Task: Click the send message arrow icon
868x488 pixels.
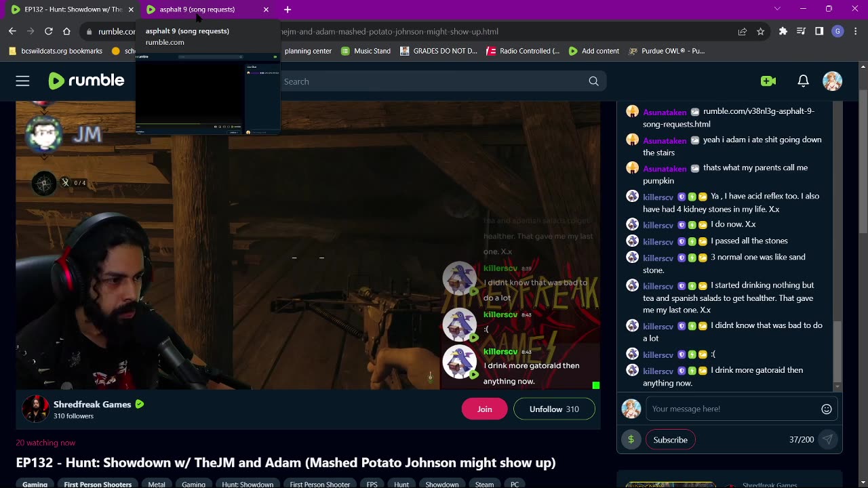Action: [827, 440]
